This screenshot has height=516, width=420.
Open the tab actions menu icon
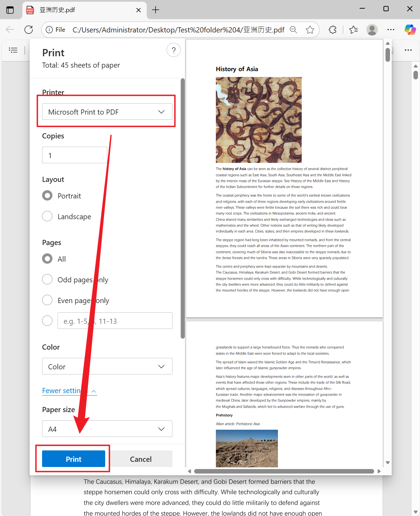click(10, 10)
